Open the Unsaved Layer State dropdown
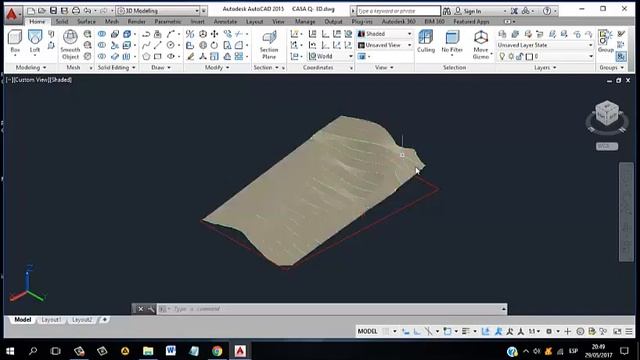Image resolution: width=640 pixels, height=360 pixels. [545, 45]
